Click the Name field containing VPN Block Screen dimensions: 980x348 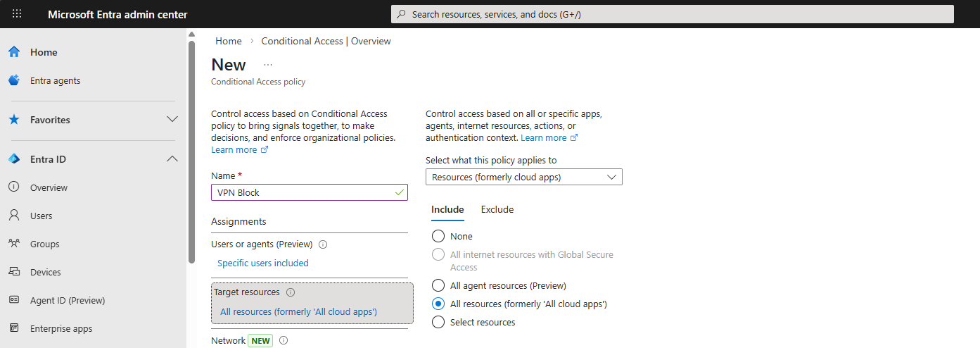310,192
